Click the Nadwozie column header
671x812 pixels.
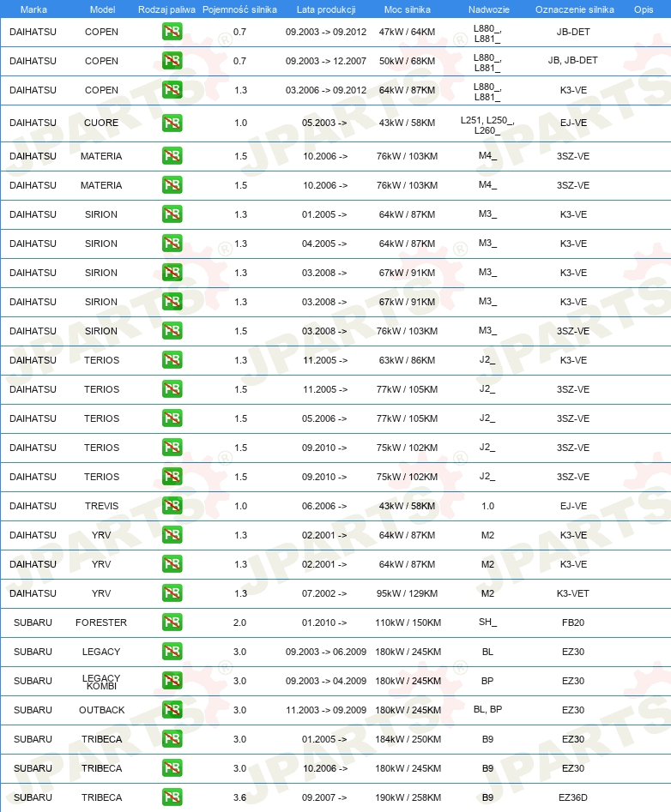click(x=488, y=9)
